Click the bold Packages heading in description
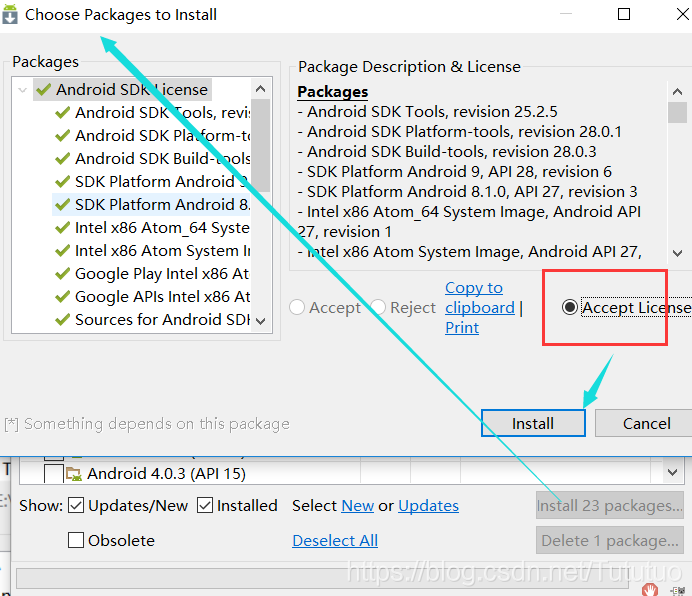This screenshot has height=596, width=692. coord(333,92)
